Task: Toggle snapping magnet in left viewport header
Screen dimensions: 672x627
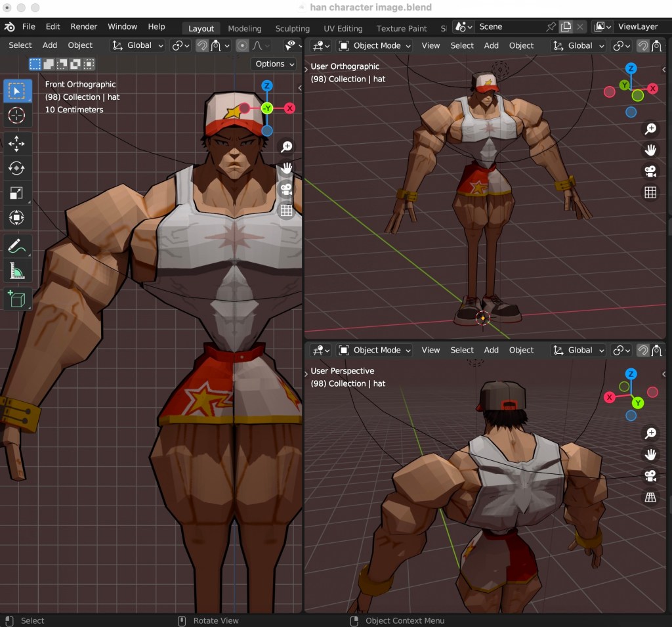Action: [203, 45]
